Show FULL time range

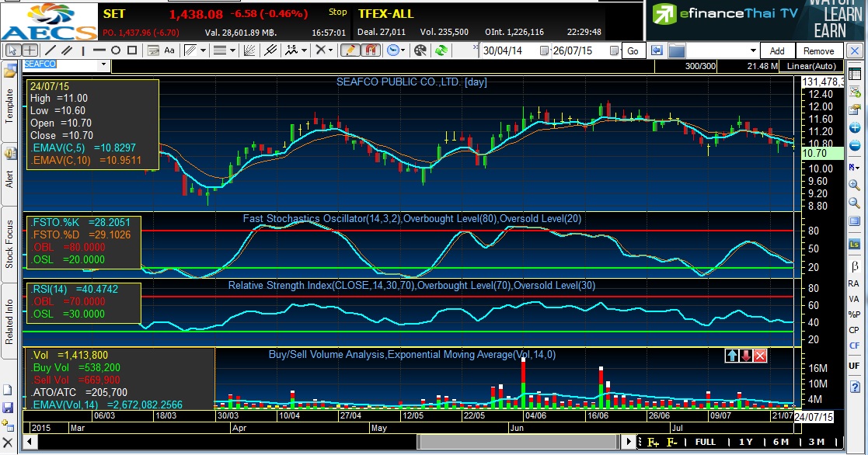click(706, 442)
